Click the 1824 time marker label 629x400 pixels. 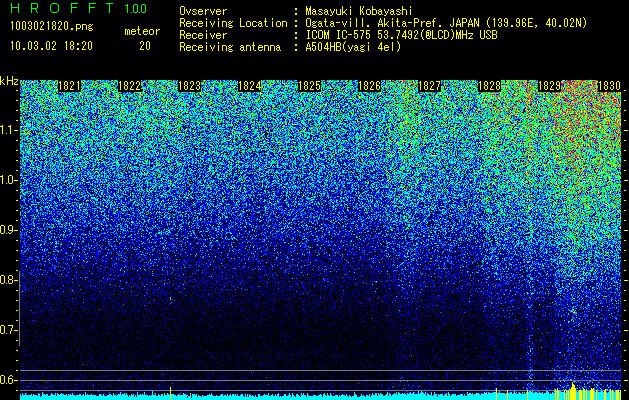click(x=250, y=86)
